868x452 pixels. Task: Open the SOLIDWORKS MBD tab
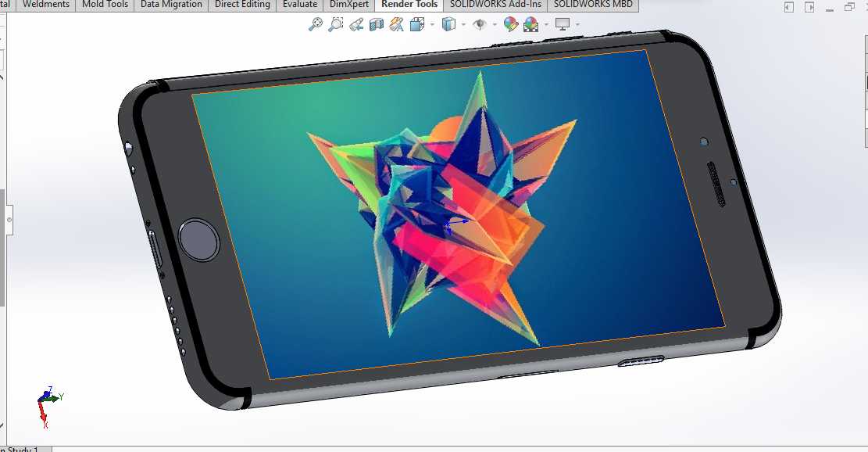[593, 5]
